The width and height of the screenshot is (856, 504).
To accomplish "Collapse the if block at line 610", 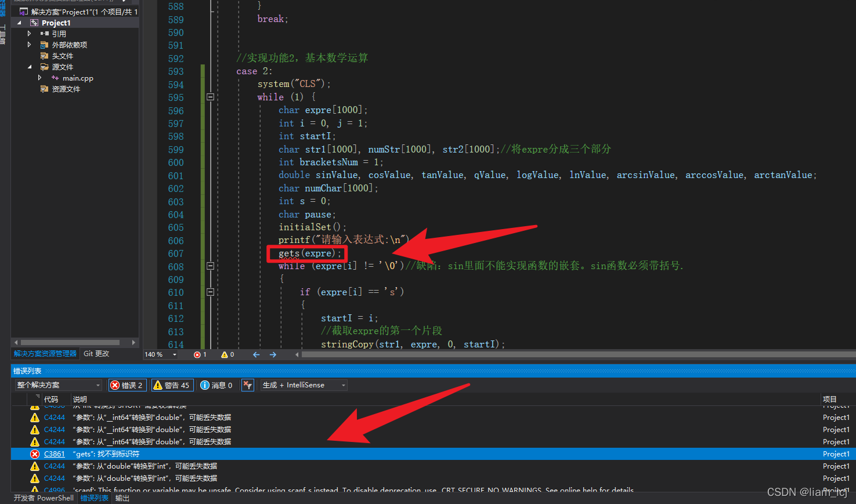I will point(211,292).
